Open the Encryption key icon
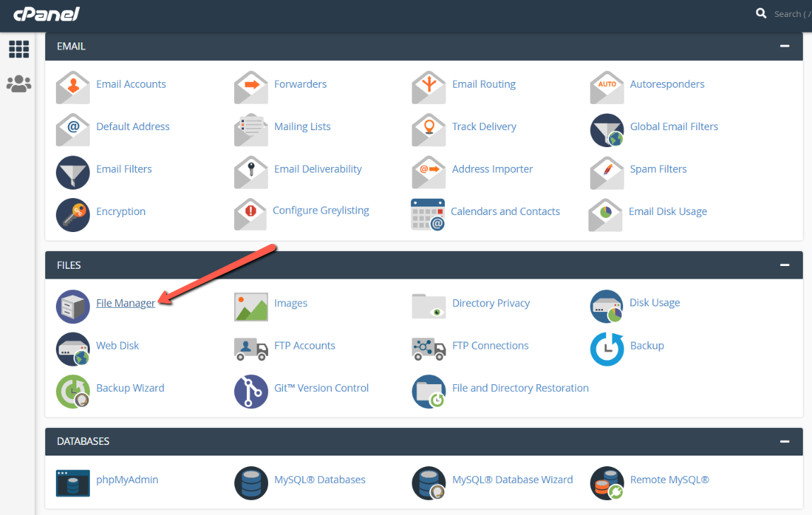Image resolution: width=812 pixels, height=515 pixels. coord(73,215)
